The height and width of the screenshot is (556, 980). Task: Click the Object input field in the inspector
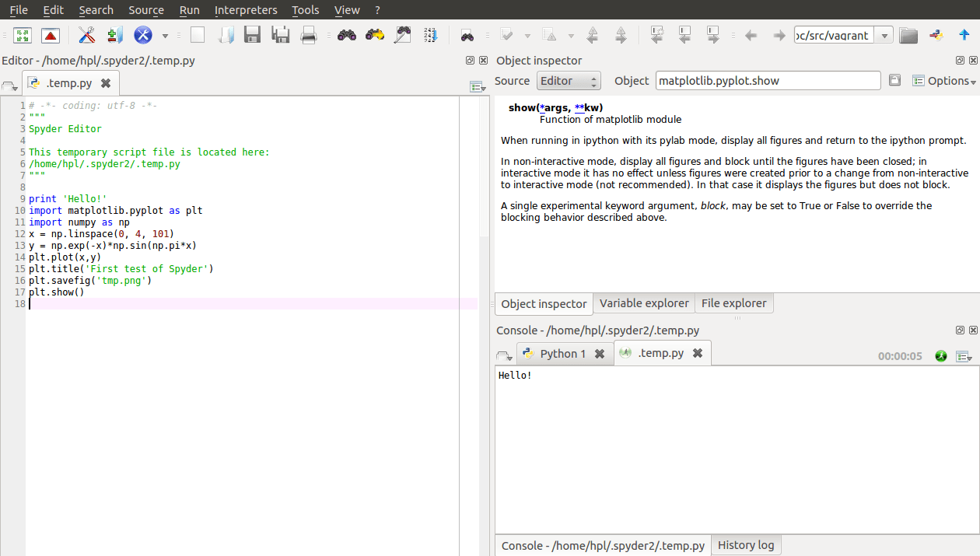pos(766,80)
